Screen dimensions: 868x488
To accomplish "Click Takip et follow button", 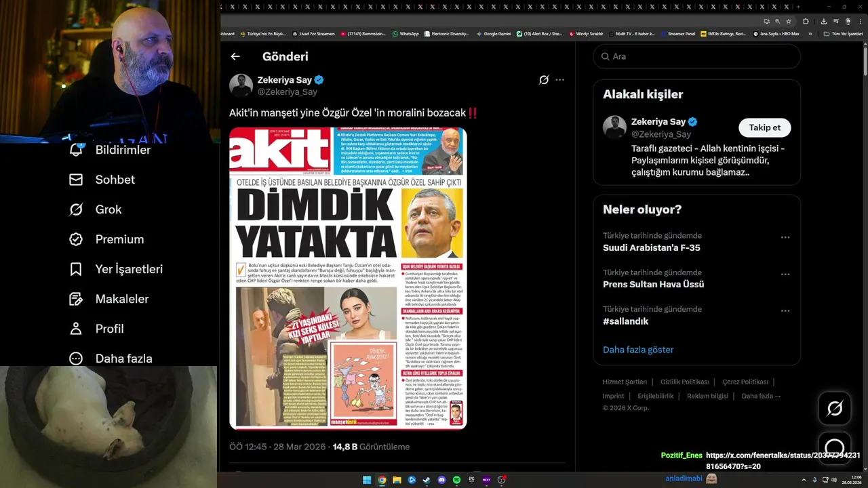I will [765, 127].
